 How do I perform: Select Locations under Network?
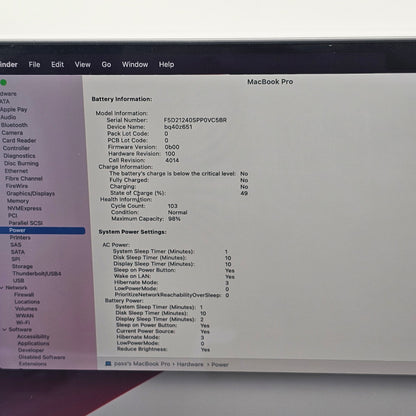27,302
